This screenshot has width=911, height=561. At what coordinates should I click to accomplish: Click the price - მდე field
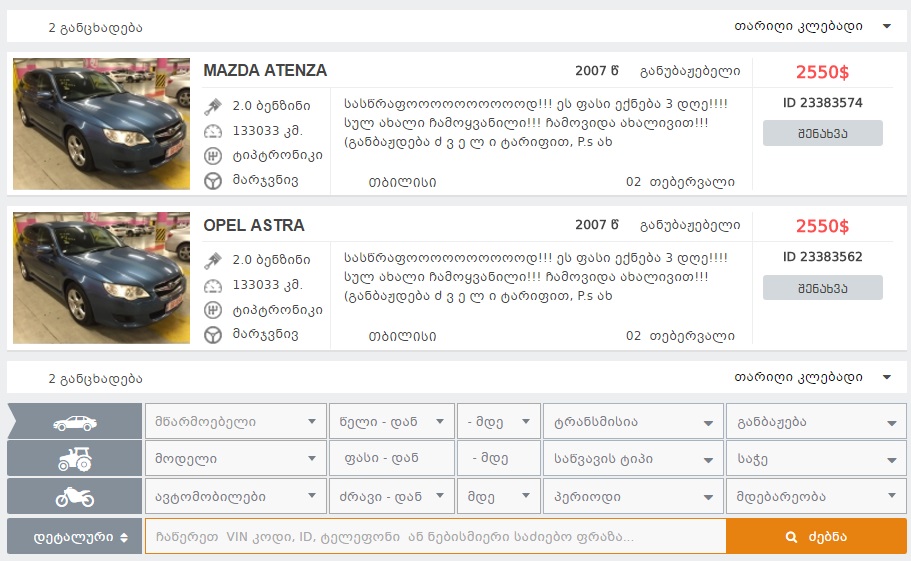(499, 459)
